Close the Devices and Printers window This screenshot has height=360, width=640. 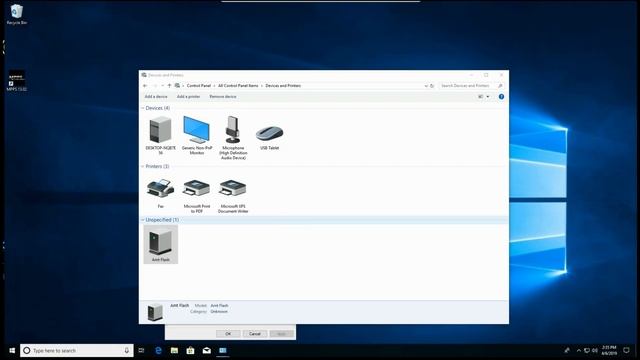point(501,75)
